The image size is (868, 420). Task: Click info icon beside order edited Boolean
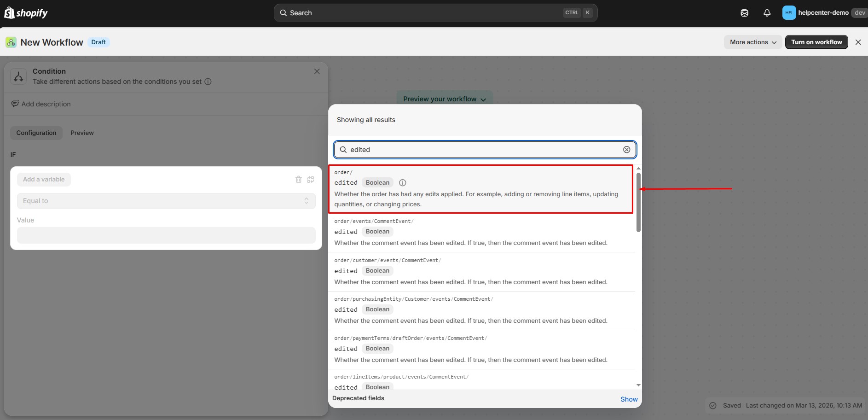pos(402,183)
